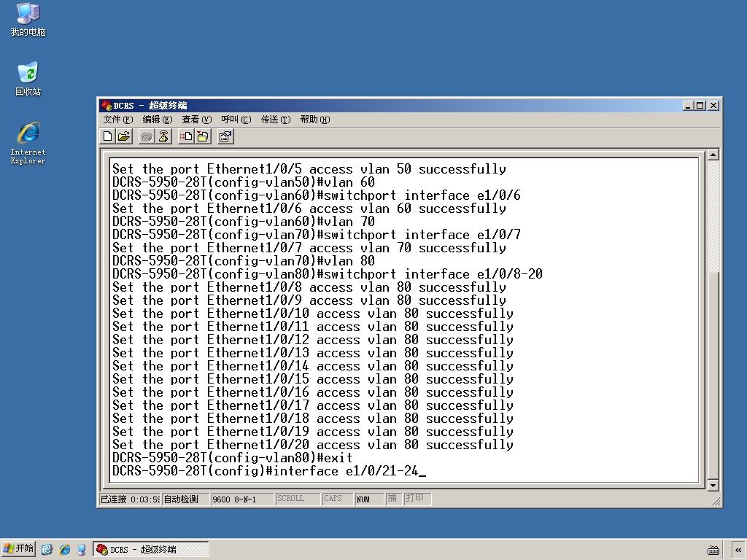Click the terminal scrollbar down arrow
Viewport: 747px width, 560px height.
(x=713, y=485)
